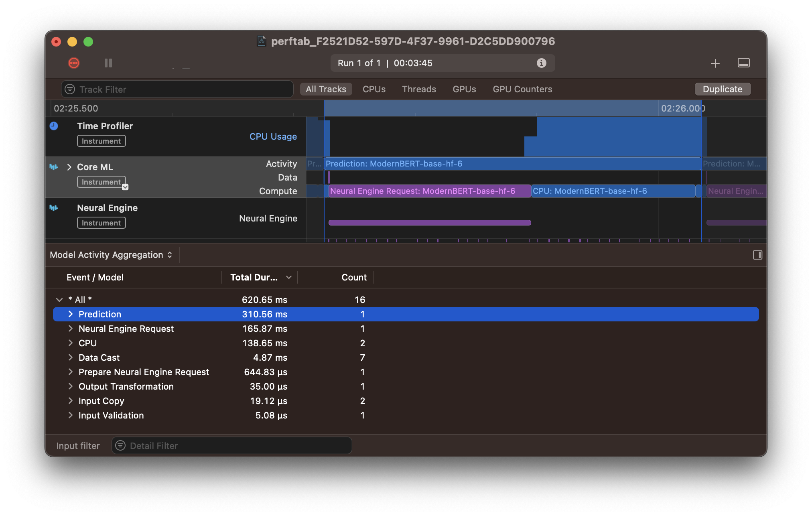
Task: Click the Neural Engine Instrument badge
Action: point(101,223)
